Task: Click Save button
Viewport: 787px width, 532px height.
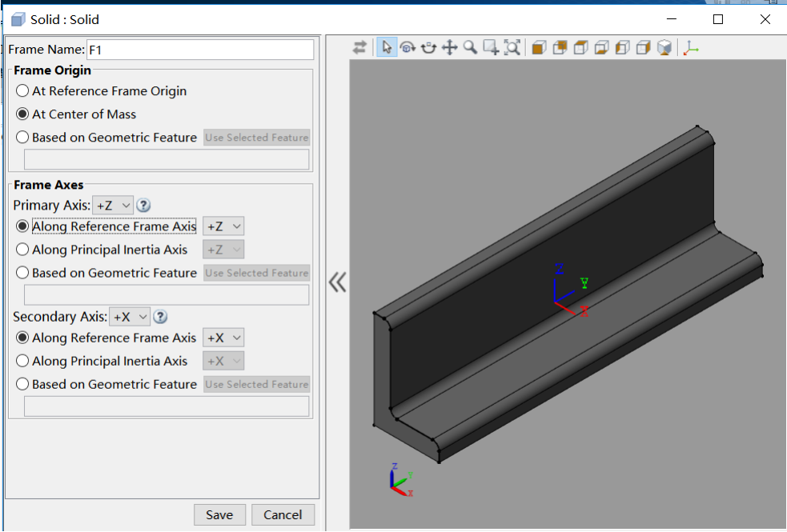Action: (219, 515)
